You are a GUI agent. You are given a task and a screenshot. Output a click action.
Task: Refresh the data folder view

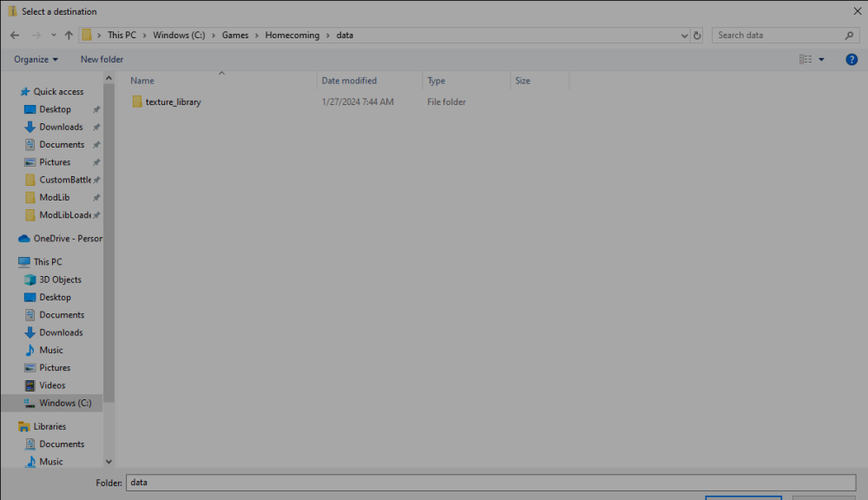pos(697,35)
